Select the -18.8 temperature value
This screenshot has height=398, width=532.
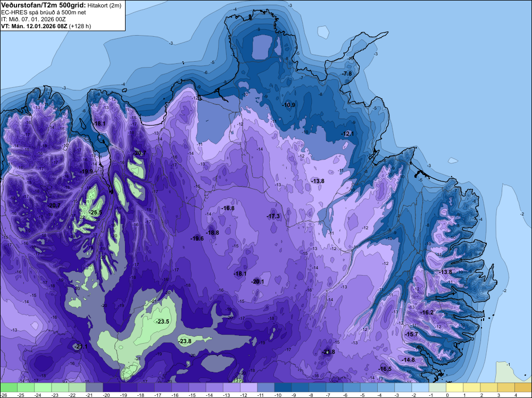coord(212,233)
